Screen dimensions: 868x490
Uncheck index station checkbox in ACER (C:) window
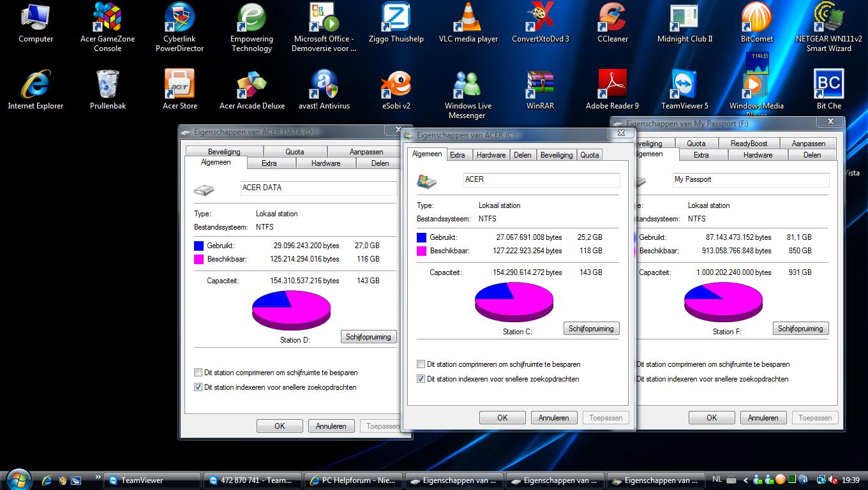tap(421, 379)
